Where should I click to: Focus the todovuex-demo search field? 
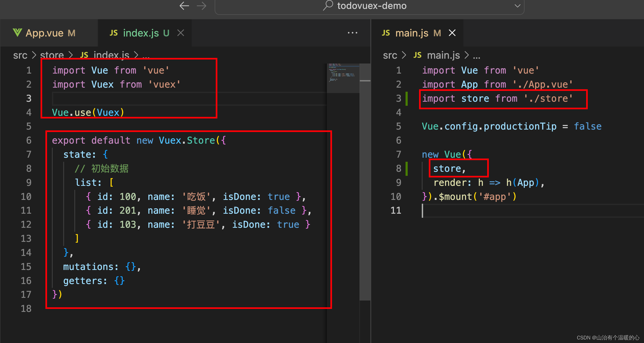[x=372, y=6]
